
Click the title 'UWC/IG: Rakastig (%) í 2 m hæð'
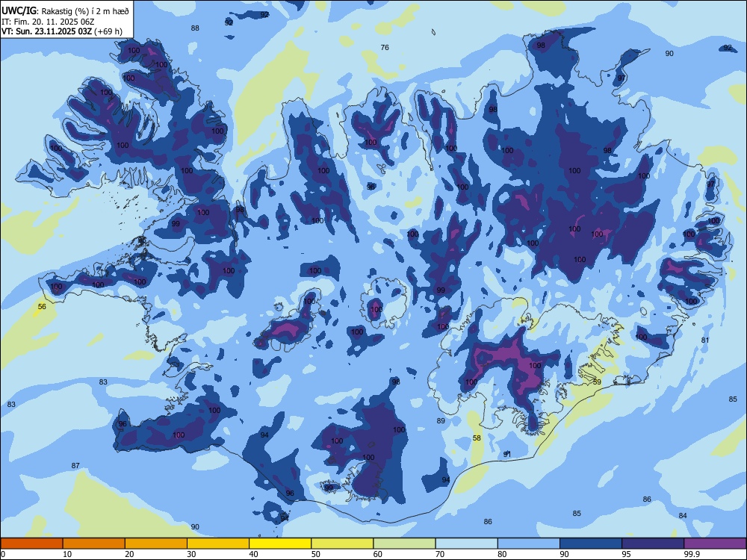[65, 11]
